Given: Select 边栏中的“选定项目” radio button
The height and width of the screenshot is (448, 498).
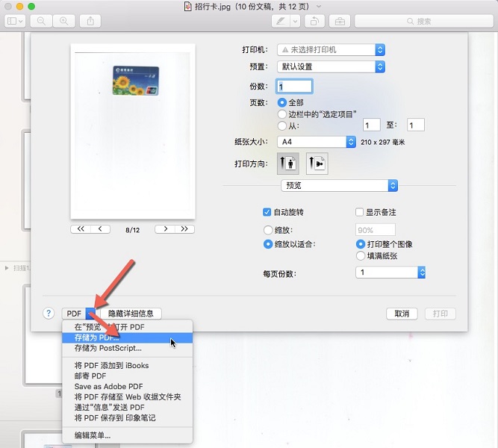Looking at the screenshot, I should (x=281, y=114).
